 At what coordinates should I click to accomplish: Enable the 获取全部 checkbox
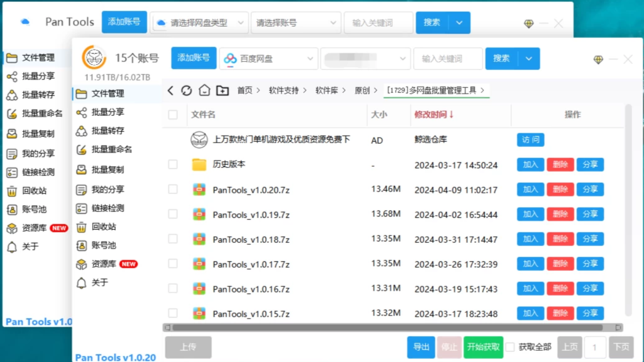click(x=511, y=347)
